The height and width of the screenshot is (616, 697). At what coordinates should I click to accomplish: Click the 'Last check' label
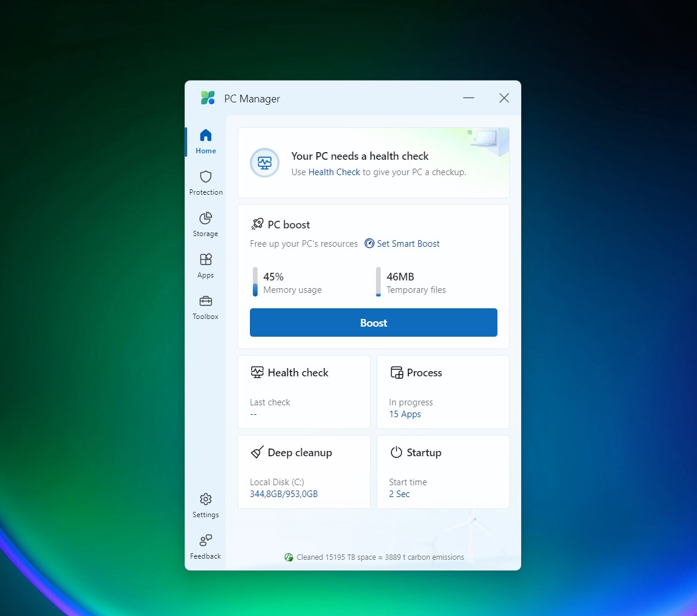tap(270, 402)
